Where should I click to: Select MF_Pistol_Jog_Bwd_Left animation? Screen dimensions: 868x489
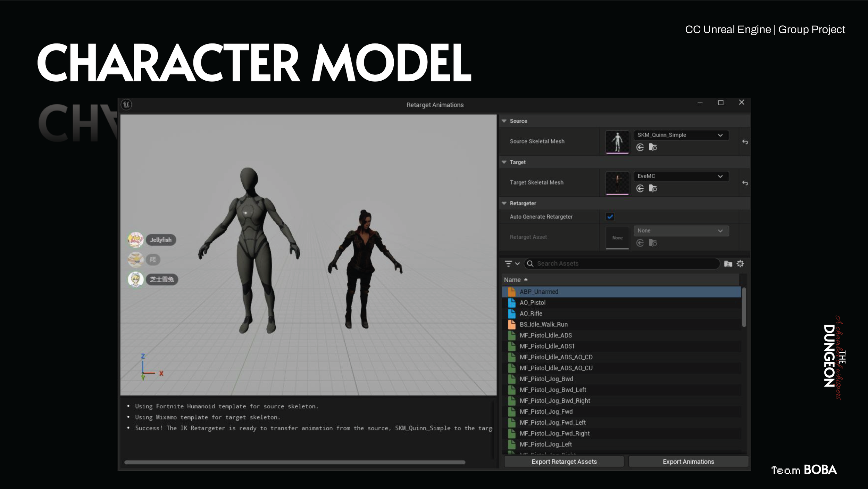pos(621,390)
